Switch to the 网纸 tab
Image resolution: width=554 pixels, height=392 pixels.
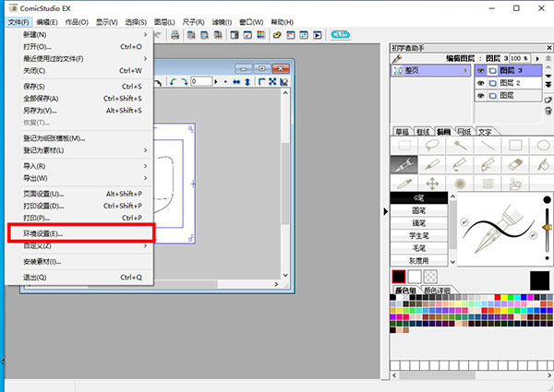tap(464, 131)
